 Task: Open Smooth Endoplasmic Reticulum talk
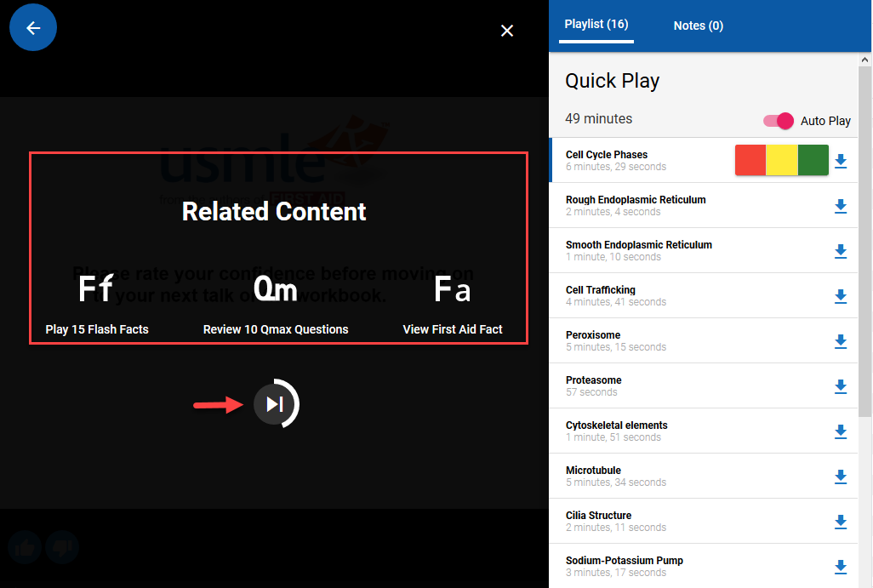[x=703, y=250]
